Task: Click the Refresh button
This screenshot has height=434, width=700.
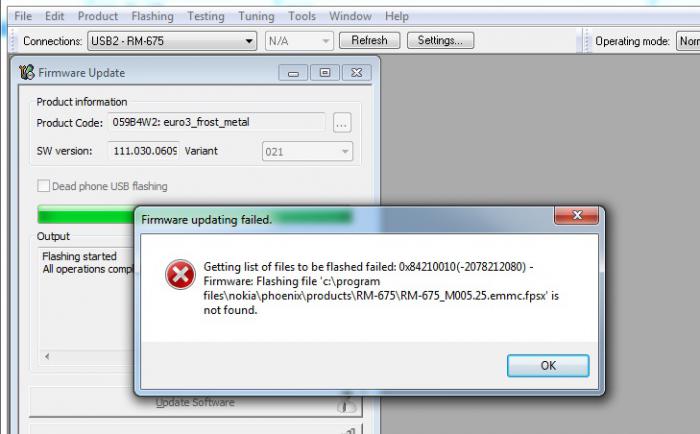Action: (x=369, y=41)
